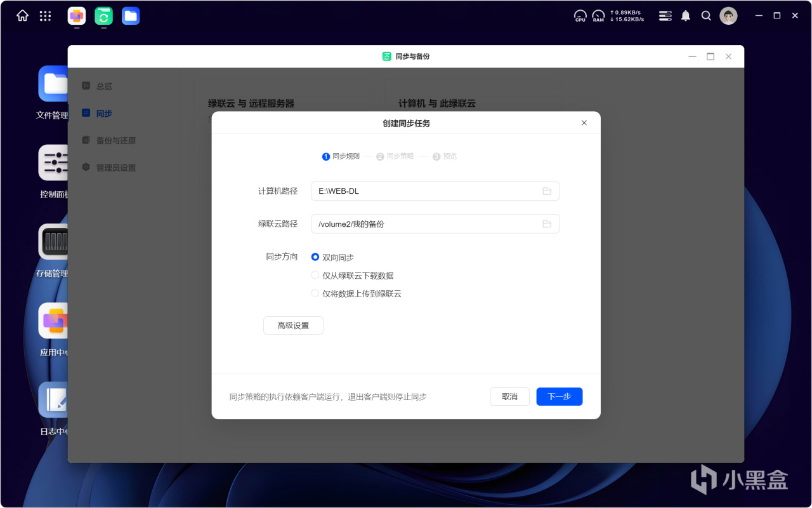Maximize the 同步与备份 window
This screenshot has width=812, height=508.
pos(710,57)
